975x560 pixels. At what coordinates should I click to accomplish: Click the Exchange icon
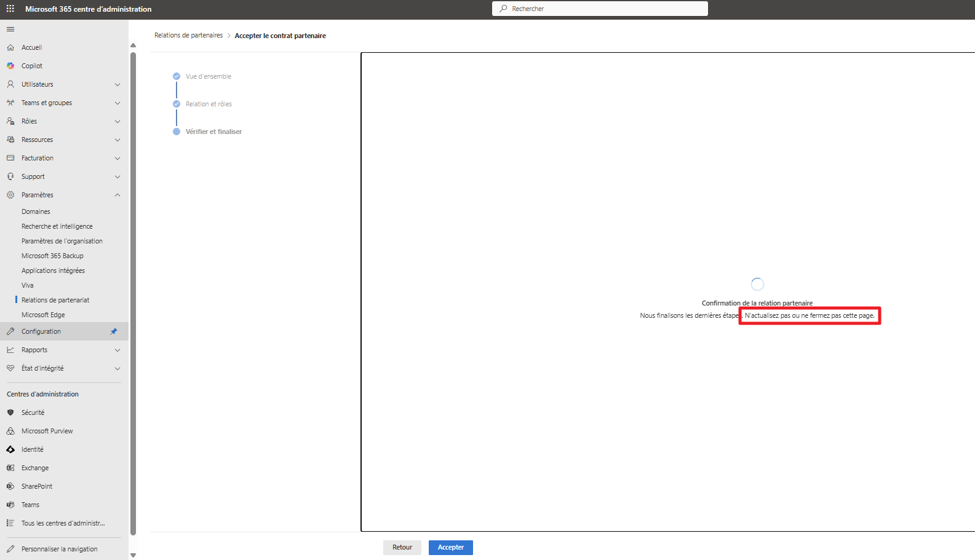pyautogui.click(x=10, y=468)
